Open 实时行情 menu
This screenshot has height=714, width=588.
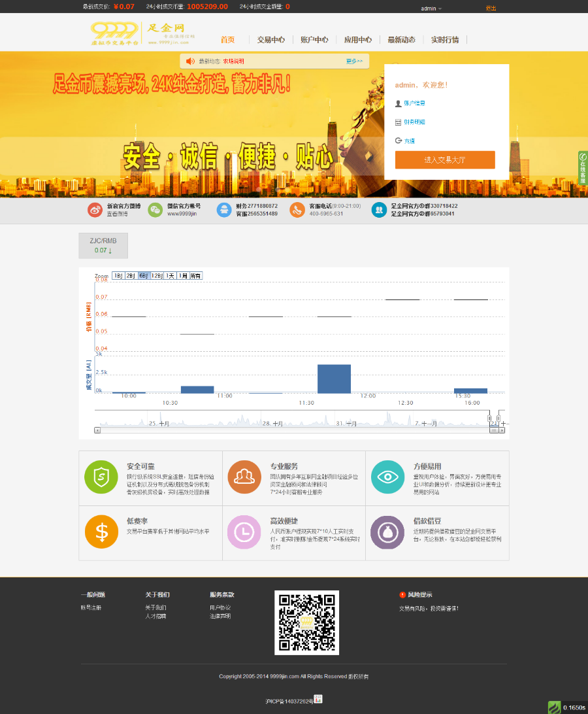pyautogui.click(x=445, y=40)
